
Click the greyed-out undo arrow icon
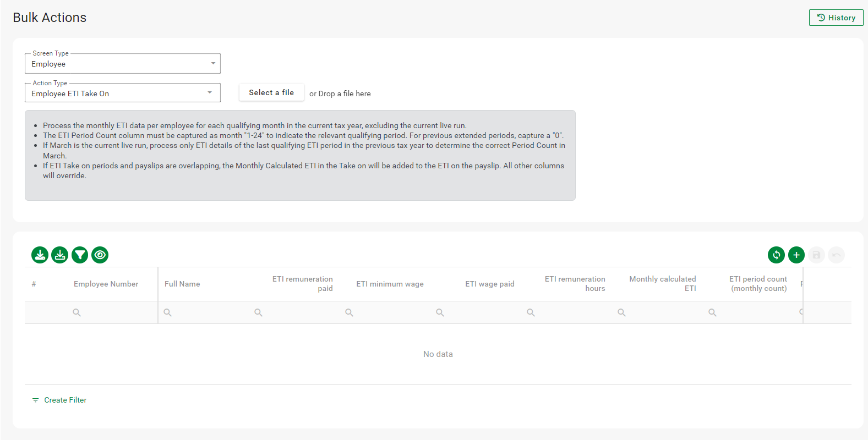click(x=836, y=255)
